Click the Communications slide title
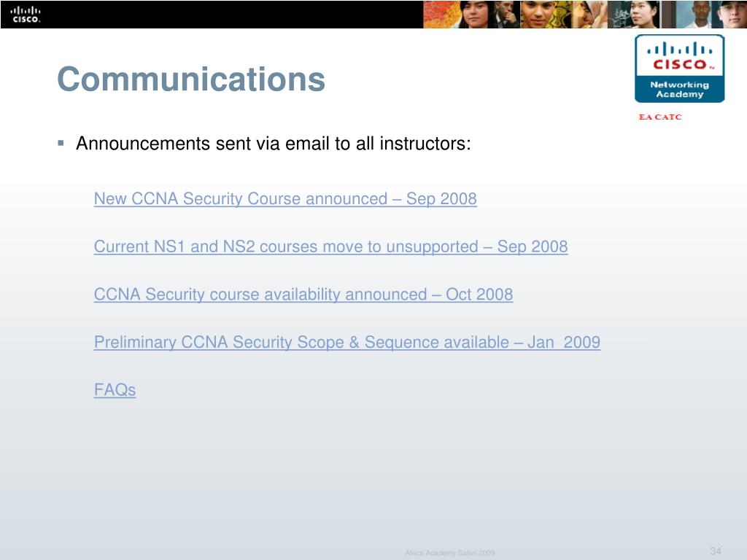Screen dimensions: 747x560 191,79
